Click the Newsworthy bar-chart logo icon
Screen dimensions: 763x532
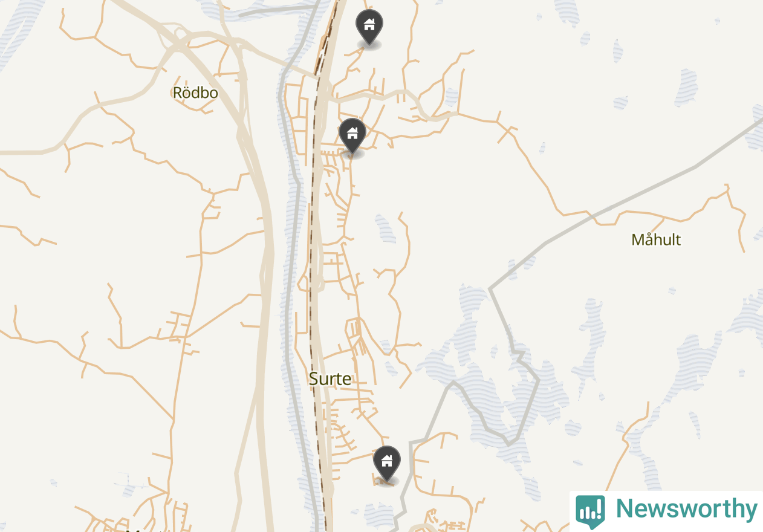(x=590, y=511)
